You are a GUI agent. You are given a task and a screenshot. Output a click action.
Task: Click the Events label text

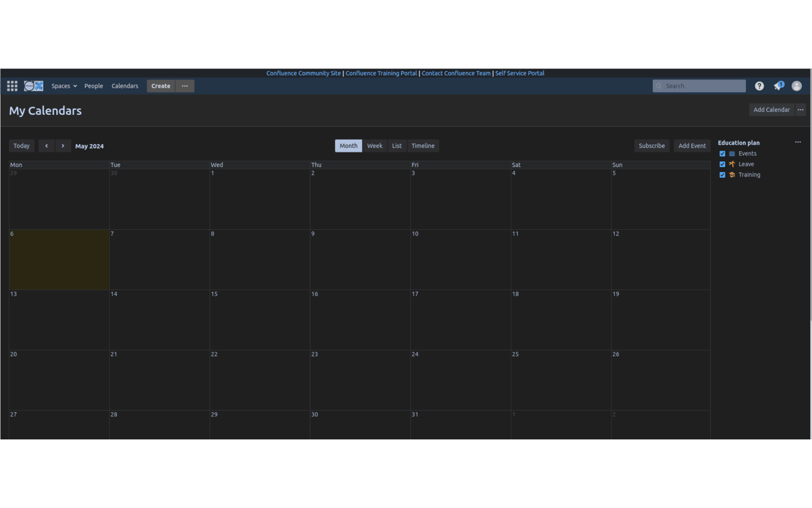click(747, 154)
